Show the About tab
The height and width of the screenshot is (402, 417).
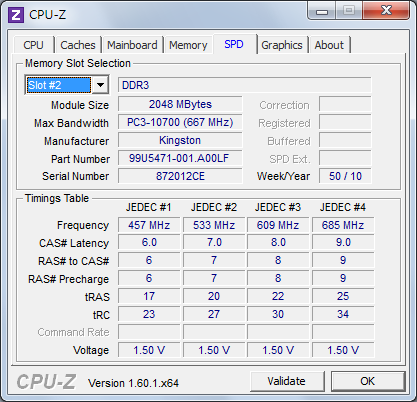tap(329, 45)
